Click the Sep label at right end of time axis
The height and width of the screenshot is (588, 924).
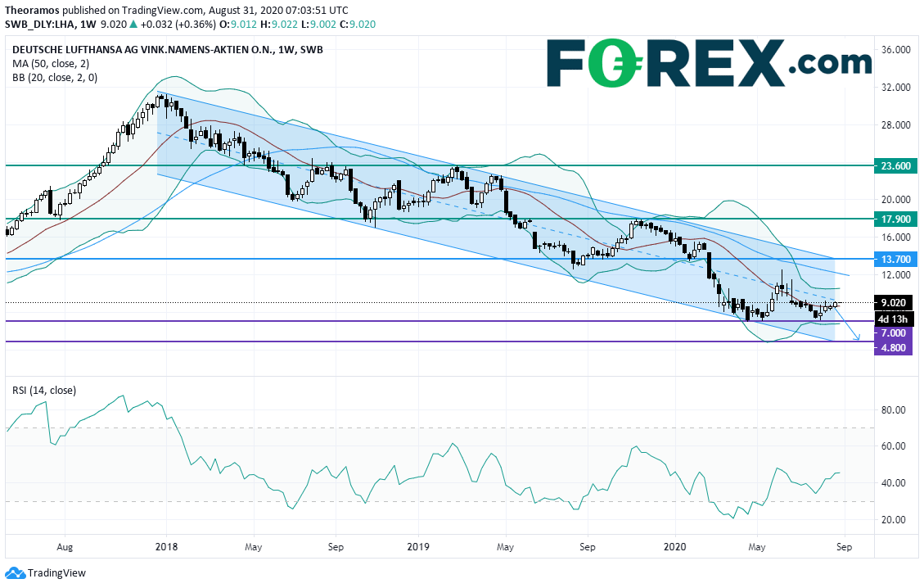[845, 547]
